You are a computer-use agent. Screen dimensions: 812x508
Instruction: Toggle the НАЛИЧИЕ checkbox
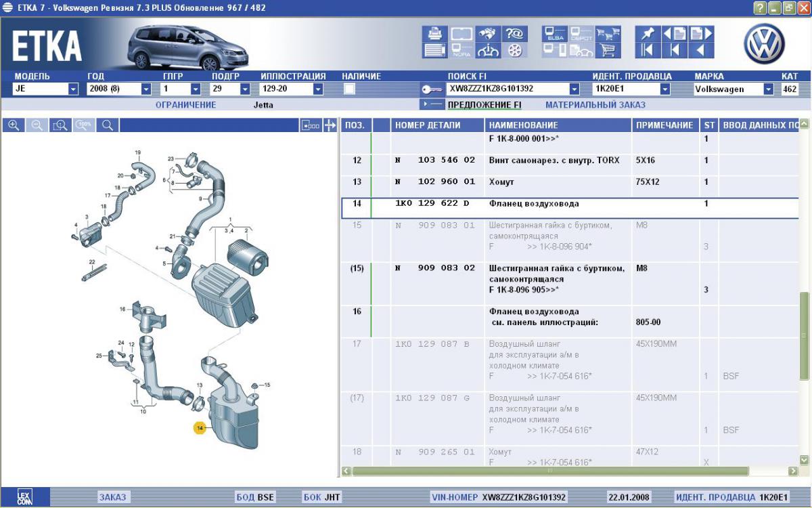tap(350, 89)
